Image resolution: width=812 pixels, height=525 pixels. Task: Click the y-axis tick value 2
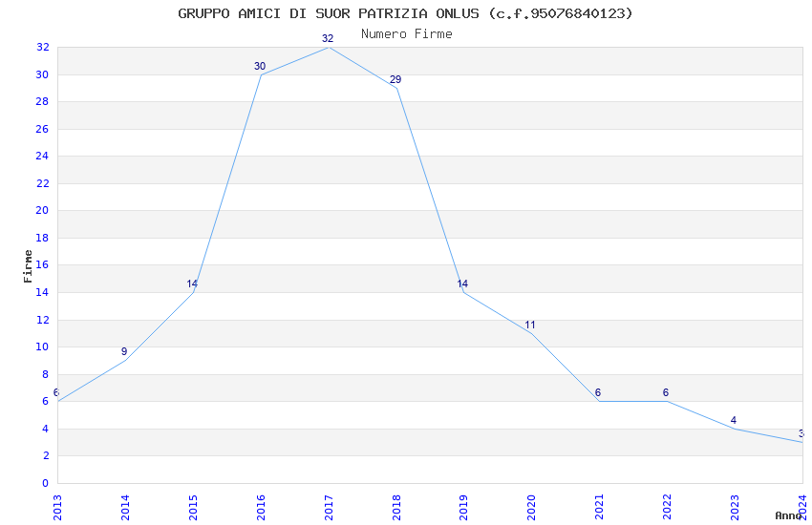[46, 455]
